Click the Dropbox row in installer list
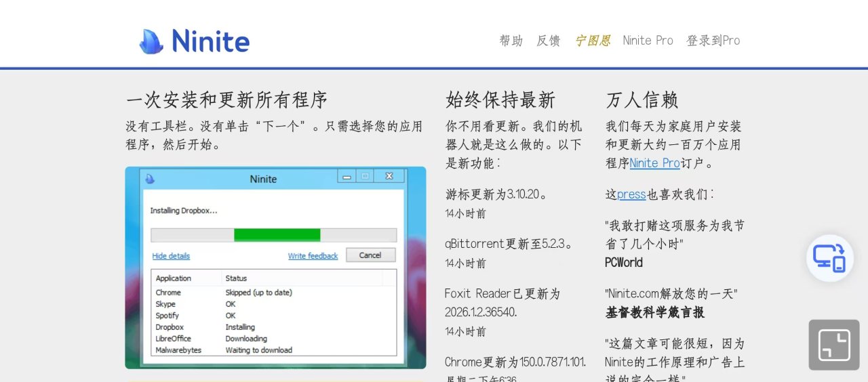 pos(273,327)
